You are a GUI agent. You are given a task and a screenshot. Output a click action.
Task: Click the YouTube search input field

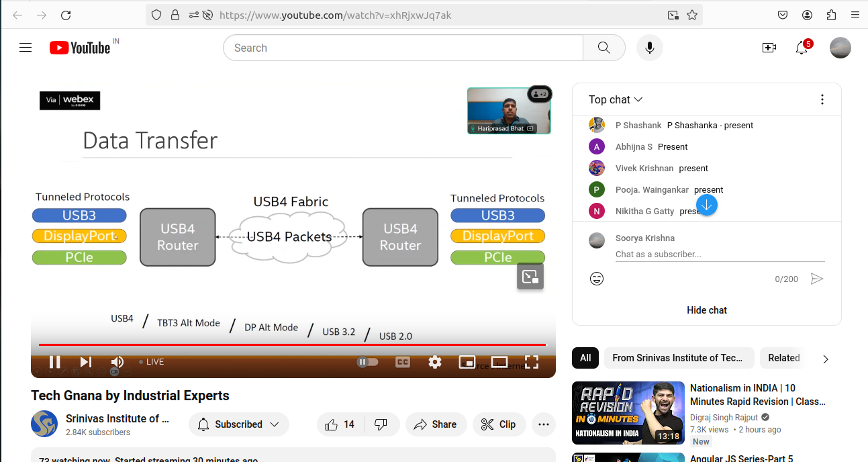coord(403,48)
